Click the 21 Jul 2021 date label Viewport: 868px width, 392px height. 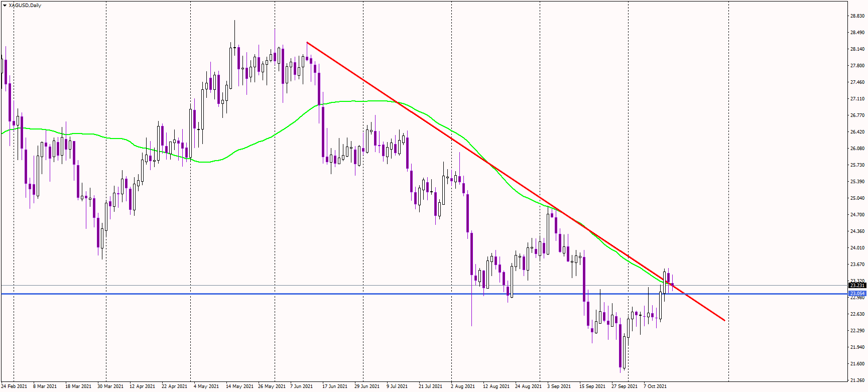coord(430,386)
